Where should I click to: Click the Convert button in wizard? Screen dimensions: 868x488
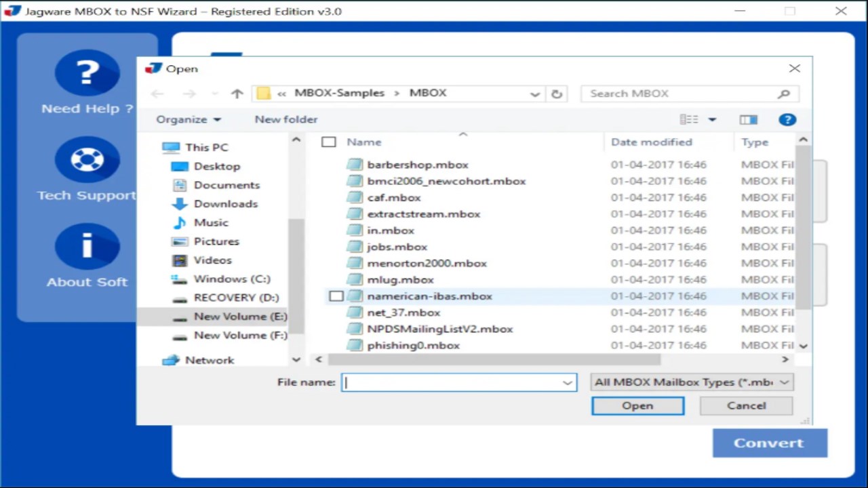coord(770,443)
